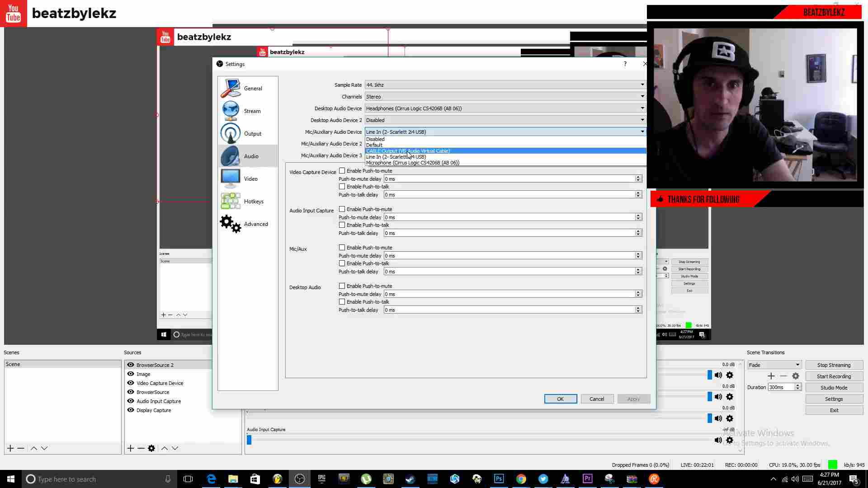Remove scene with minus icon in Scenes panel
This screenshot has width=868, height=488.
tap(21, 448)
